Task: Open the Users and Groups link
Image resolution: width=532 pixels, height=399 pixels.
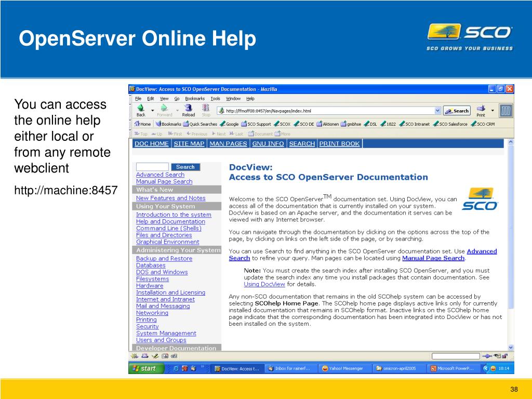Action: coord(161,340)
